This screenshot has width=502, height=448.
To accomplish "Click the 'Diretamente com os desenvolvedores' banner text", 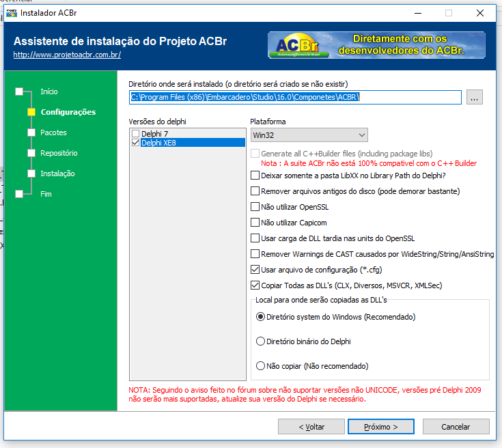I will pyautogui.click(x=401, y=44).
